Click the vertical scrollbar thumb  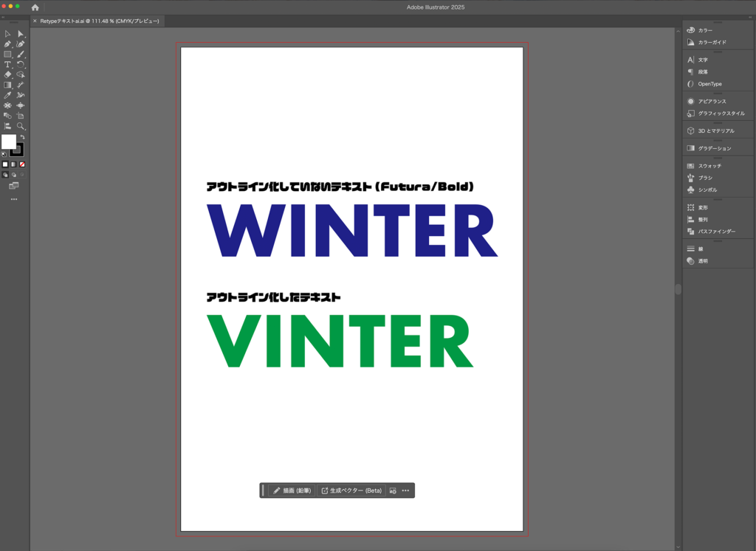point(678,289)
